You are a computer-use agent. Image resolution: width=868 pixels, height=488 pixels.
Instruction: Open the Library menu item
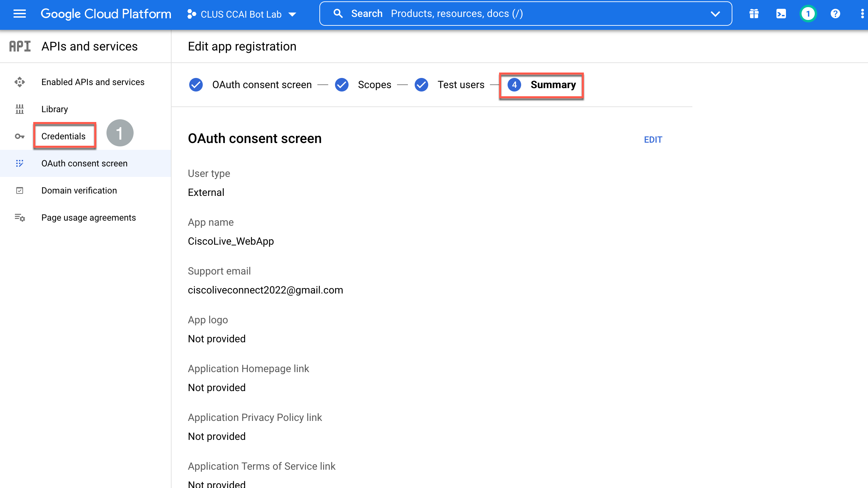tap(85, 109)
